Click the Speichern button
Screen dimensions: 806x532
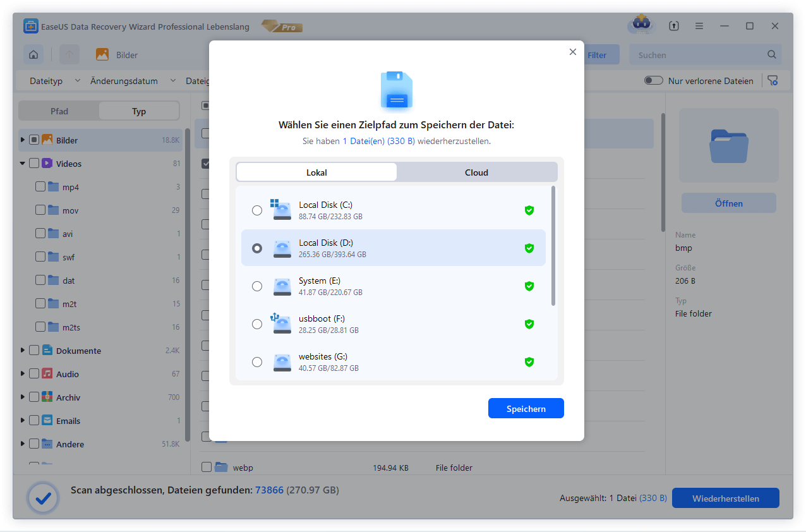coord(526,408)
